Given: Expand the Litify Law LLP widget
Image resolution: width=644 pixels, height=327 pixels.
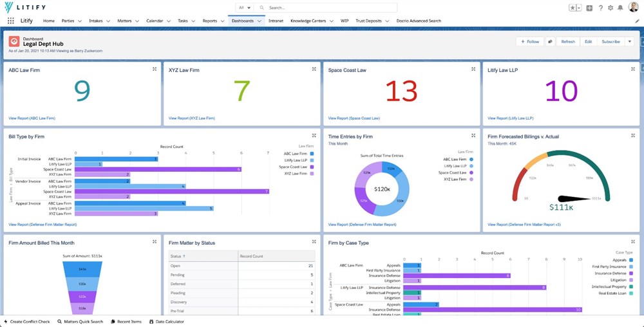Looking at the screenshot, I should 633,69.
